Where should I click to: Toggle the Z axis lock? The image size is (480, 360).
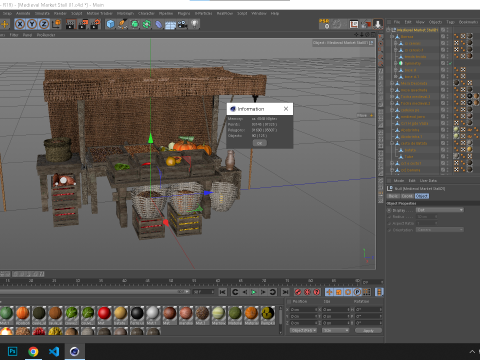[x=44, y=24]
